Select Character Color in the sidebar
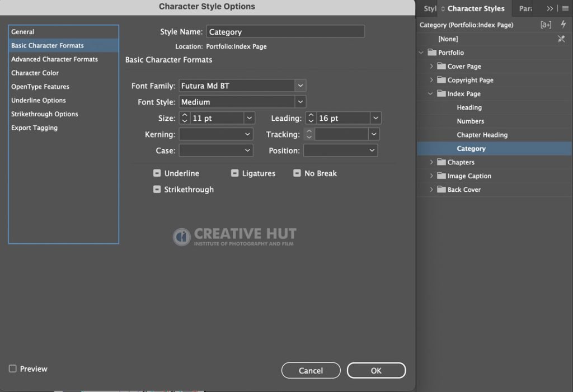The image size is (573, 392). click(35, 73)
